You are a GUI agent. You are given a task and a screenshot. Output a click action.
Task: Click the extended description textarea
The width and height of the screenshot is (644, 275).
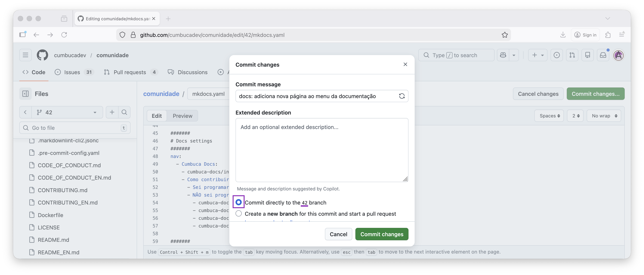pos(322,150)
